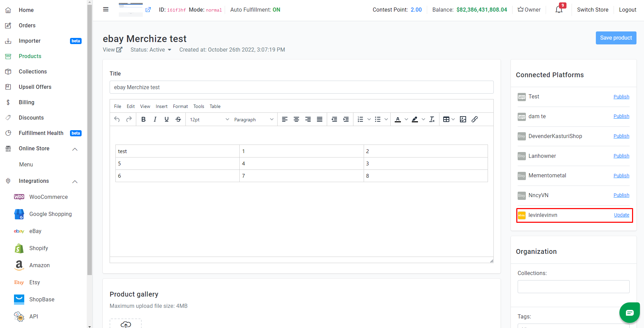This screenshot has width=644, height=328.
Task: Open product View external icon
Action: point(119,50)
